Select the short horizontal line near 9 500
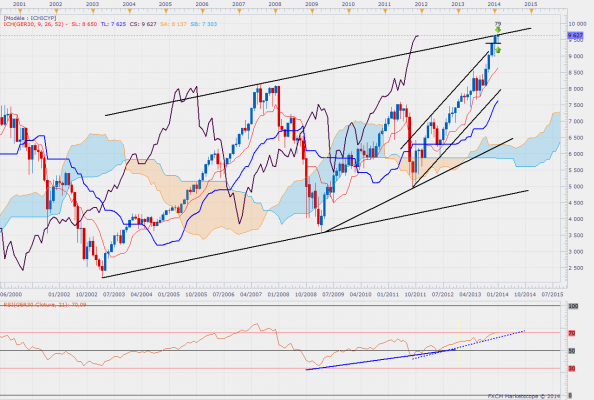 point(493,44)
